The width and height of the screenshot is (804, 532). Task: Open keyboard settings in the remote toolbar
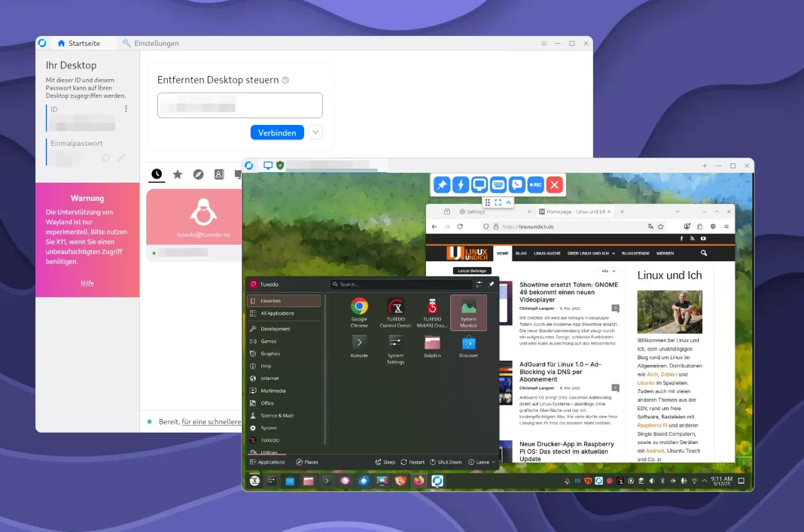coord(498,185)
